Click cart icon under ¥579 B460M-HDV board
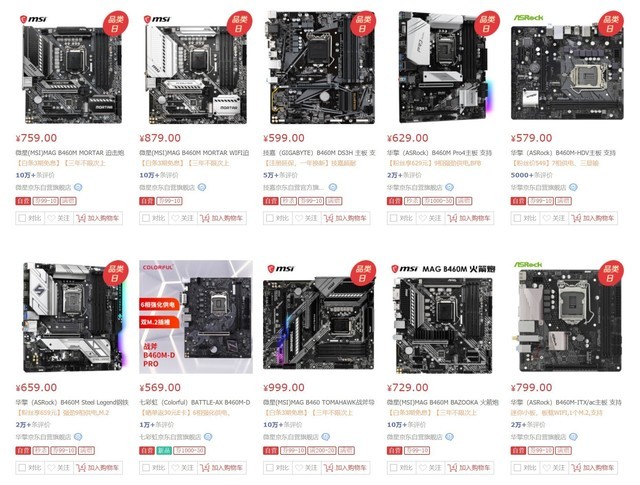The width and height of the screenshot is (640, 485). pyautogui.click(x=576, y=218)
